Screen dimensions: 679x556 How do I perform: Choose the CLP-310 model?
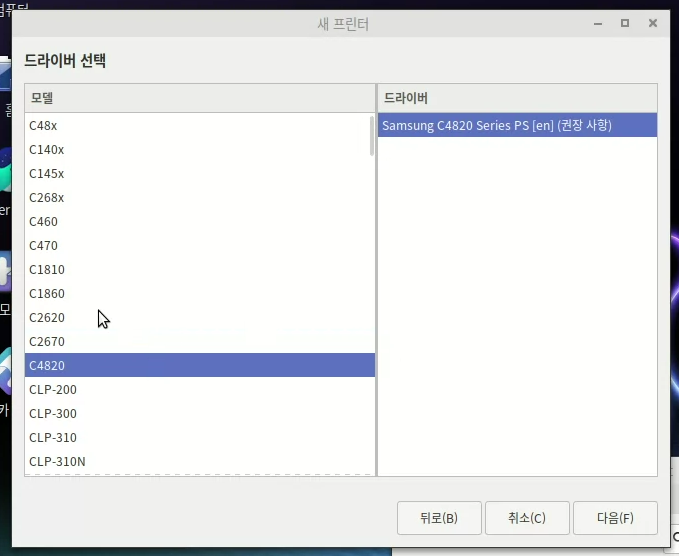[200, 437]
